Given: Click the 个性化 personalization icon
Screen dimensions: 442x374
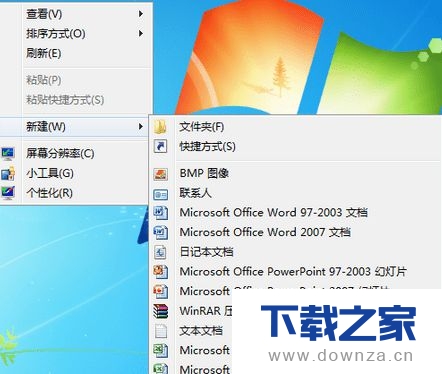Looking at the screenshot, I should [8, 193].
